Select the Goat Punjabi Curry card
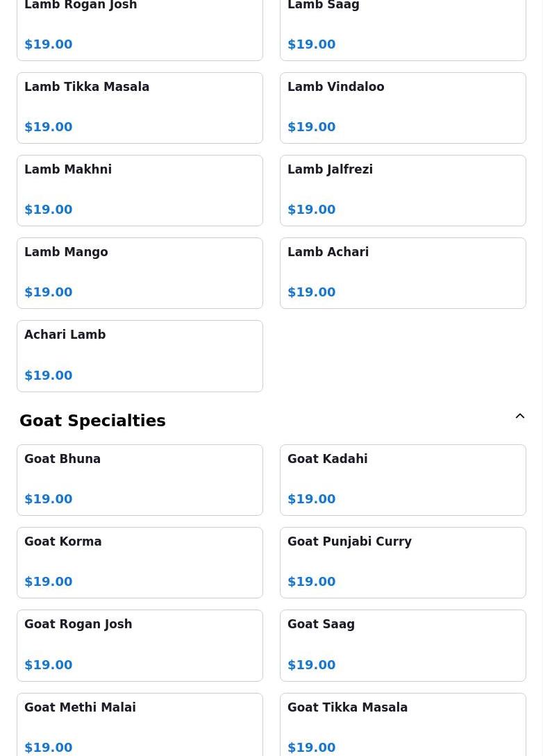 tap(403, 562)
